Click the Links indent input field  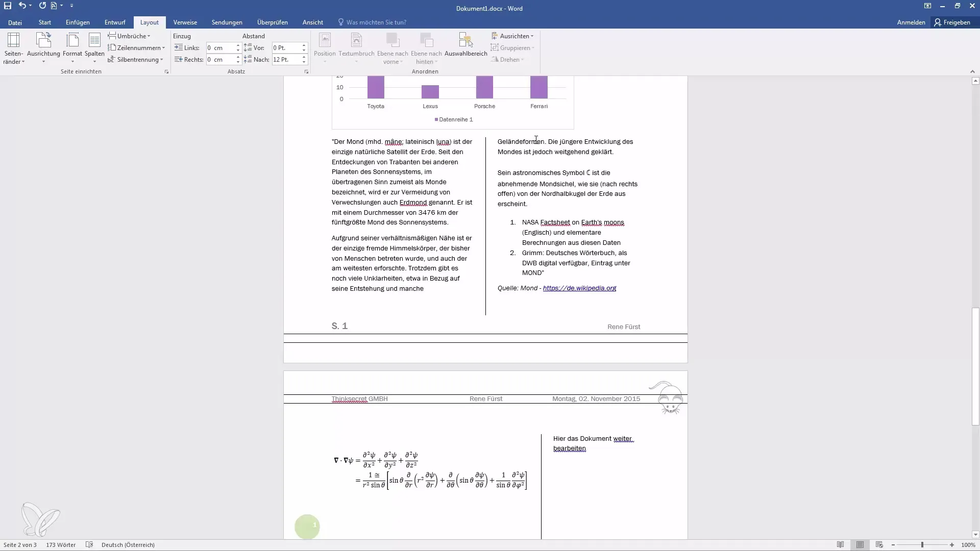coord(220,48)
